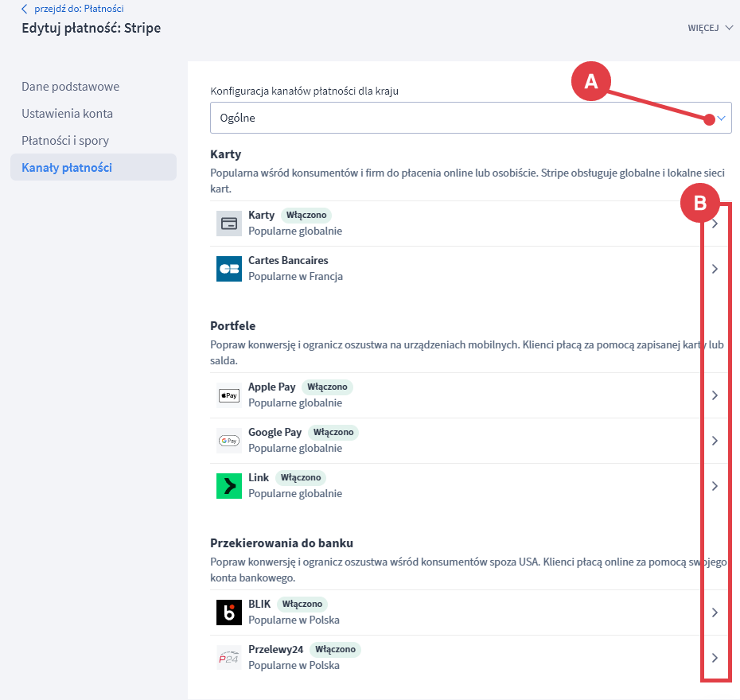Follow the 'przejdź do: Płatności' link
The width and height of the screenshot is (740, 700).
pos(78,10)
